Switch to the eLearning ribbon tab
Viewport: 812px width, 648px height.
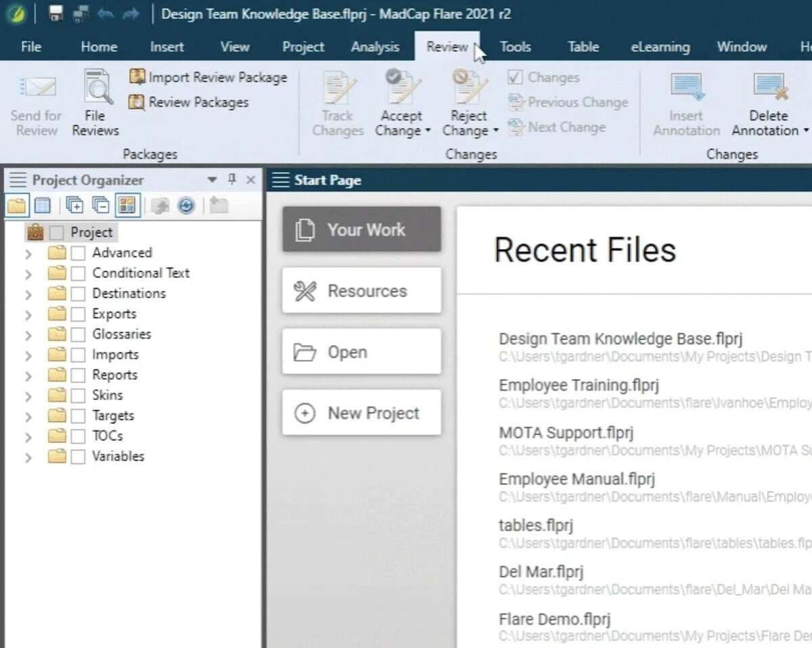pyautogui.click(x=660, y=47)
